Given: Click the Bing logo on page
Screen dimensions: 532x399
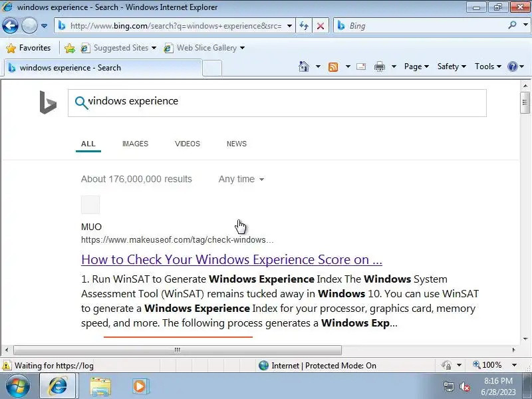Looking at the screenshot, I should pyautogui.click(x=48, y=102).
